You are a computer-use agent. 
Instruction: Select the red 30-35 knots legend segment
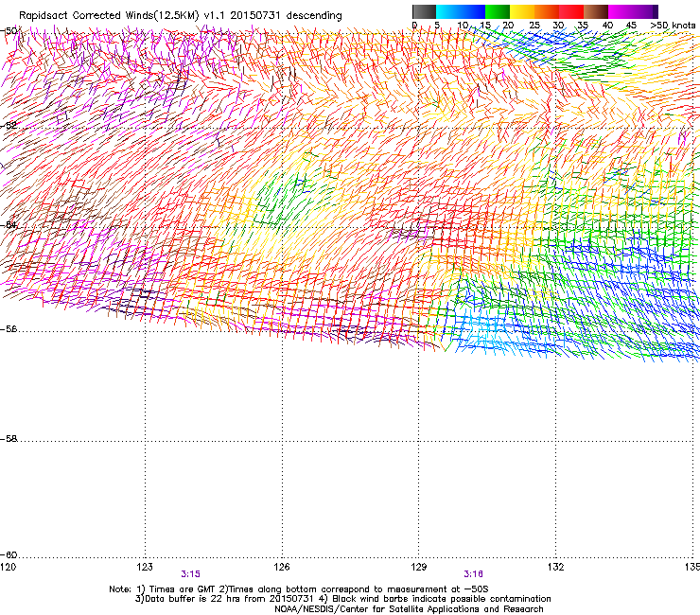point(571,11)
